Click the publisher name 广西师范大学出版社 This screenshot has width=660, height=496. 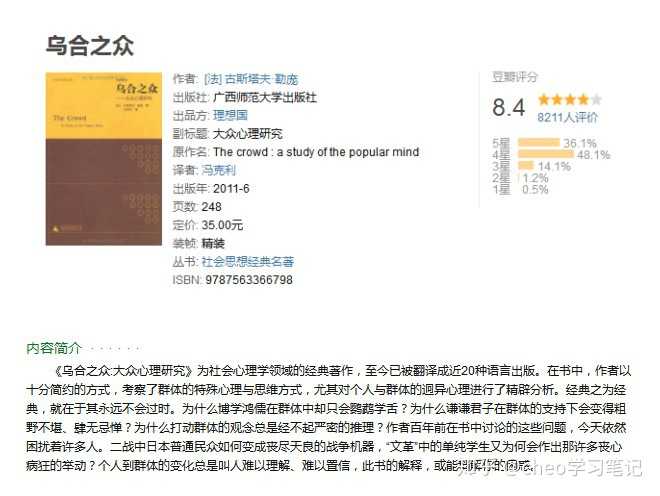coord(265,97)
